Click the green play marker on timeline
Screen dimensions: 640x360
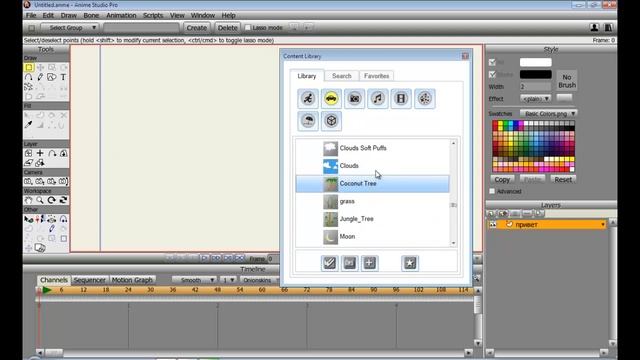[47, 290]
